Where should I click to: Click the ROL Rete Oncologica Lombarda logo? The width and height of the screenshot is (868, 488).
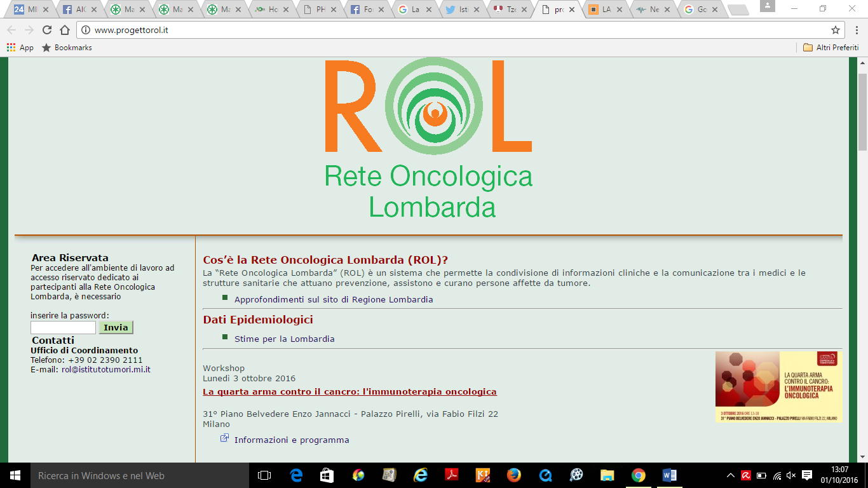(x=428, y=138)
